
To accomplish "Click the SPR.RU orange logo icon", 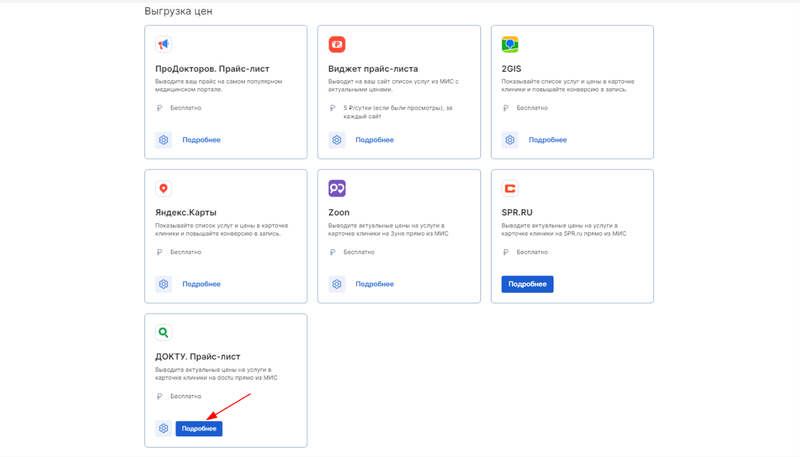I will click(510, 188).
